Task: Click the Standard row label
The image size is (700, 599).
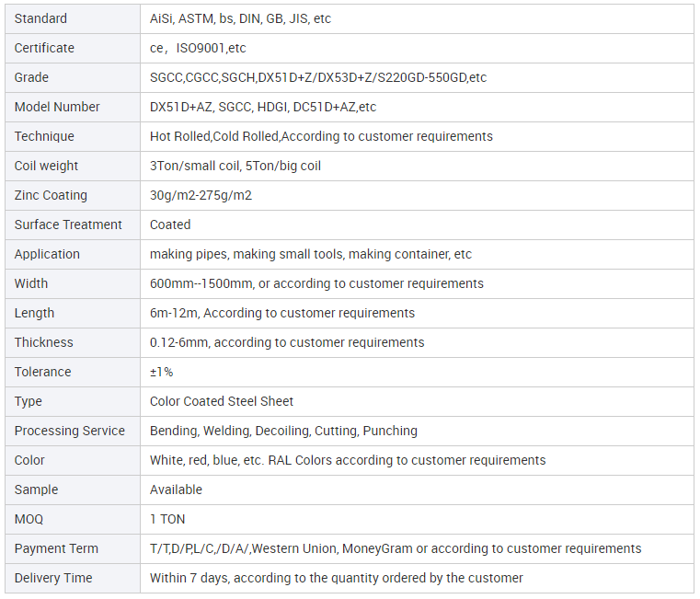Action: 40,18
